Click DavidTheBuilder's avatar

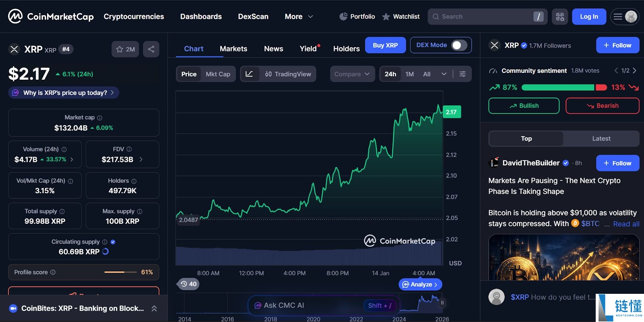coord(493,163)
